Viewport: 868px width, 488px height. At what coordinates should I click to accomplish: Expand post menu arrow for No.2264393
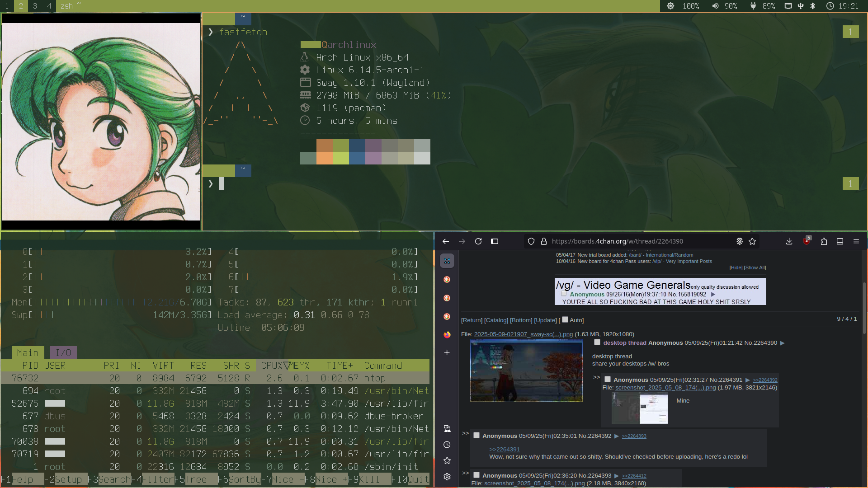(616, 476)
